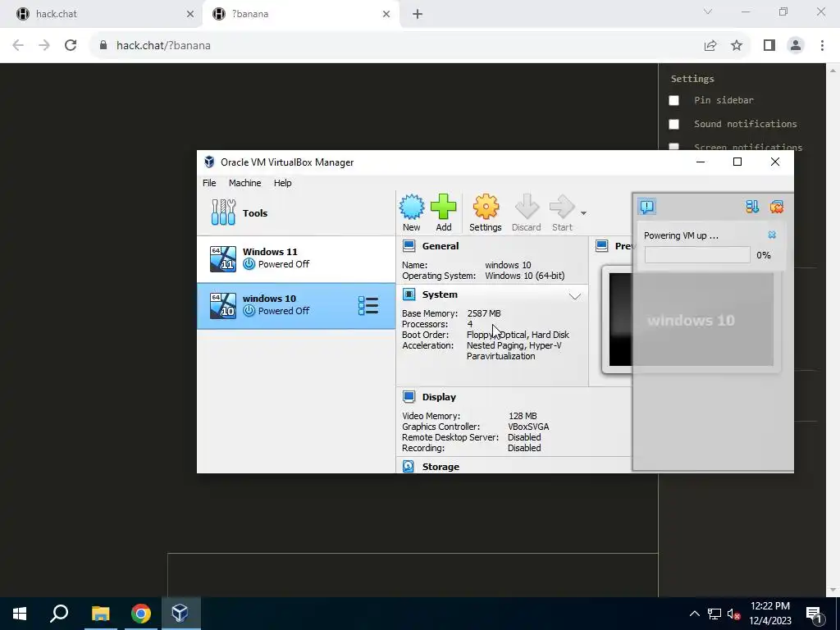Toggle the Chrome side panel icon
This screenshot has width=840, height=630.
[769, 46]
